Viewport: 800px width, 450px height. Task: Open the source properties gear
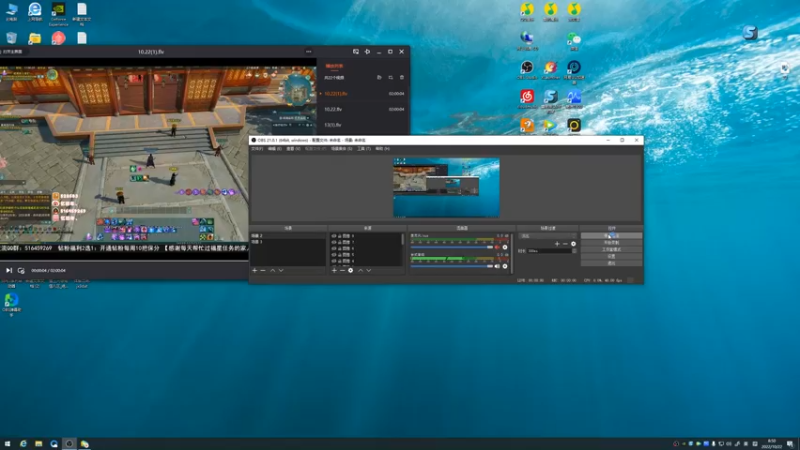point(351,270)
